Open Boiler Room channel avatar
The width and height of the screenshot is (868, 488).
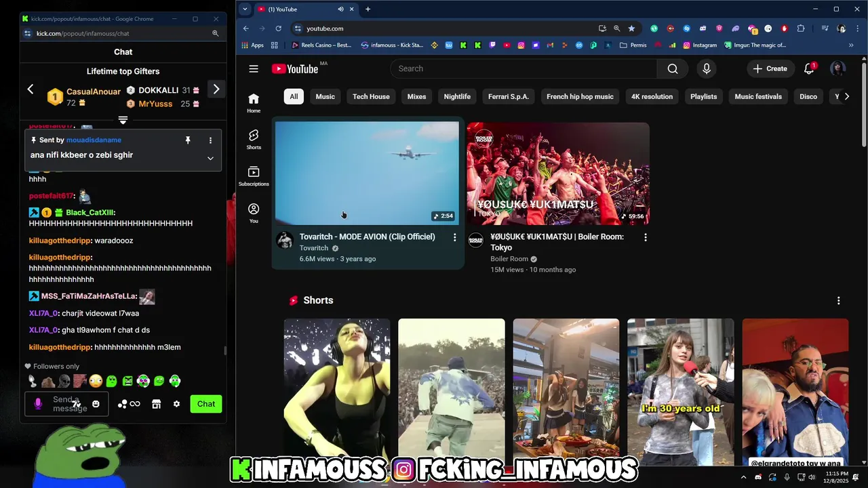point(476,240)
